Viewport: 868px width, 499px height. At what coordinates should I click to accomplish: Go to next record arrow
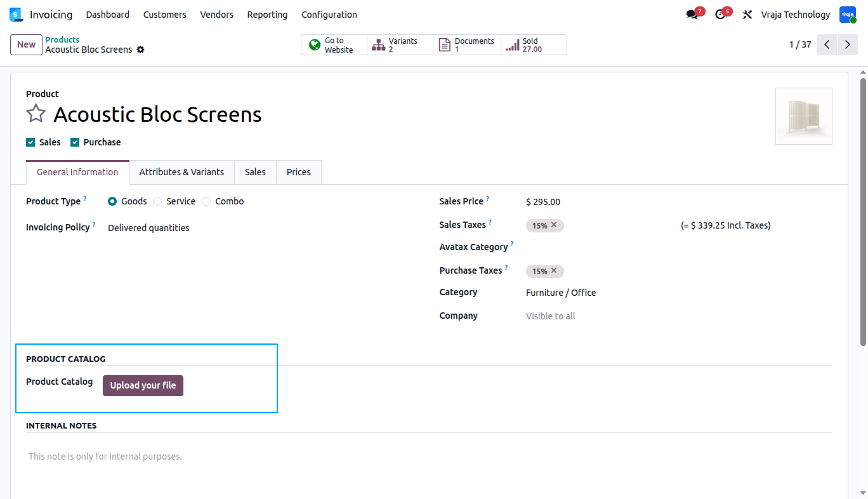coord(848,44)
